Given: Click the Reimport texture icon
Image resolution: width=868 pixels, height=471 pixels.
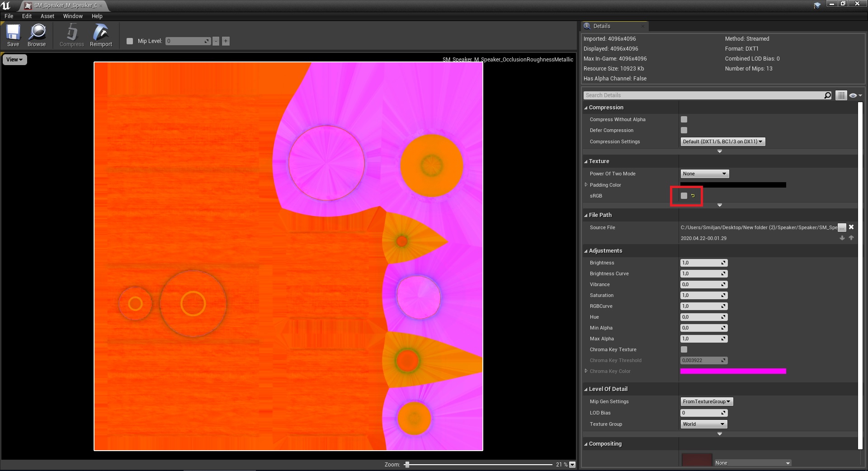Looking at the screenshot, I should tap(101, 35).
